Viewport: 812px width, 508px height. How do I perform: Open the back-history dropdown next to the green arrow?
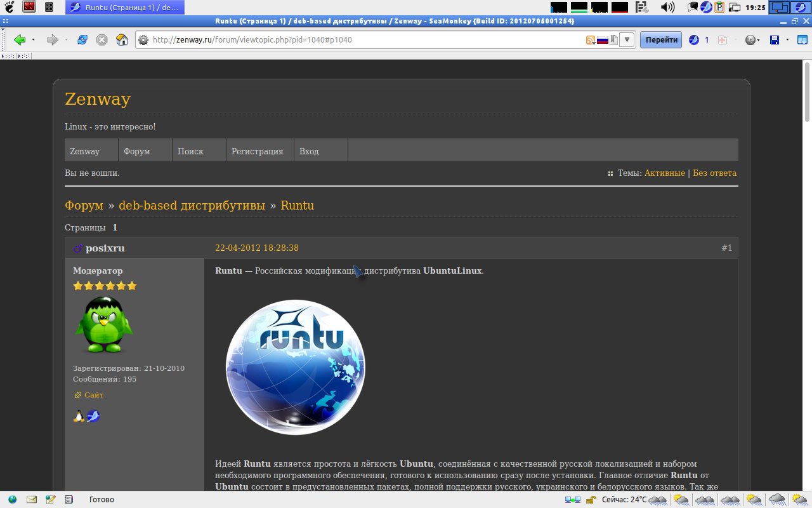click(33, 40)
